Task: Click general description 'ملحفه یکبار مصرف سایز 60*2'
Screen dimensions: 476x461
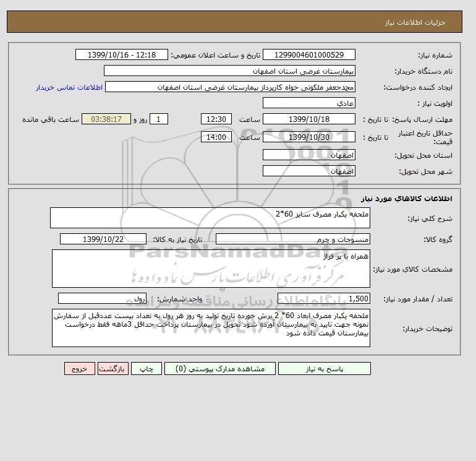Action: [x=210, y=218]
